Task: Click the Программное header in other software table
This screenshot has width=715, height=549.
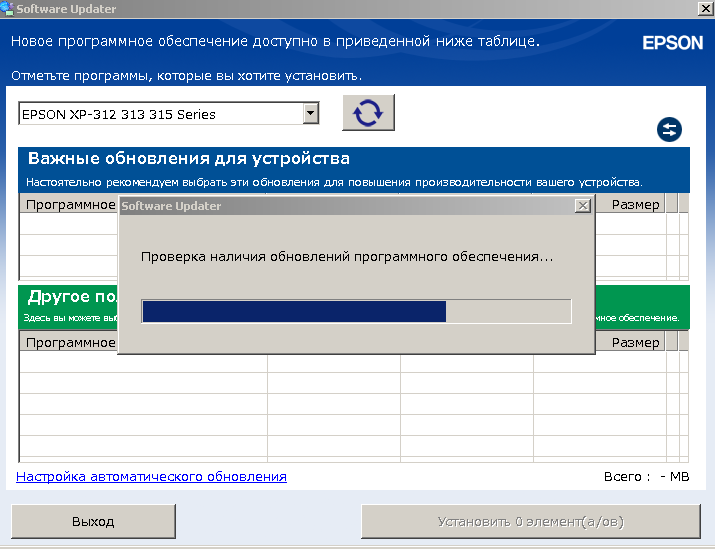Action: point(69,342)
